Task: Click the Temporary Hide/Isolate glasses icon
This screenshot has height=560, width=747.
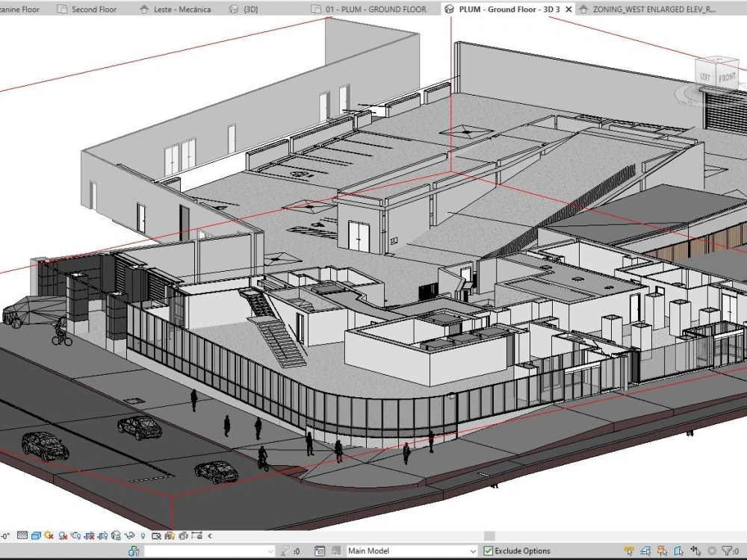Action: tap(128, 535)
